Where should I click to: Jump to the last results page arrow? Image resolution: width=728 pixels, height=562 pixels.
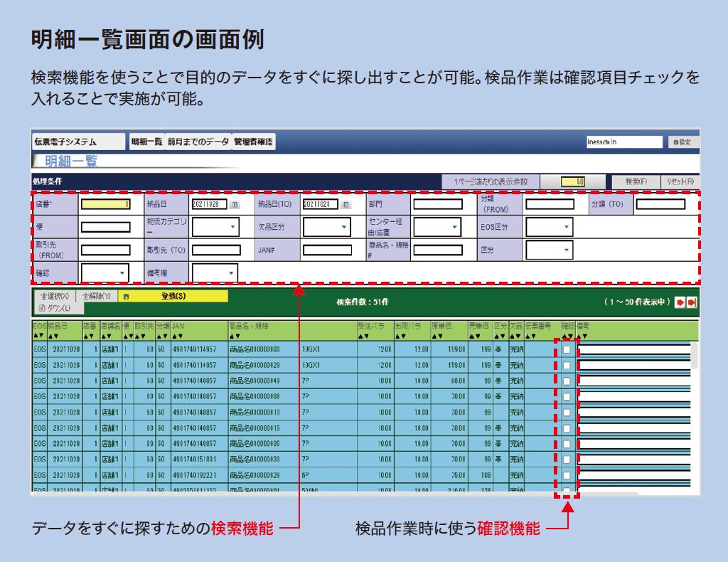tap(692, 302)
